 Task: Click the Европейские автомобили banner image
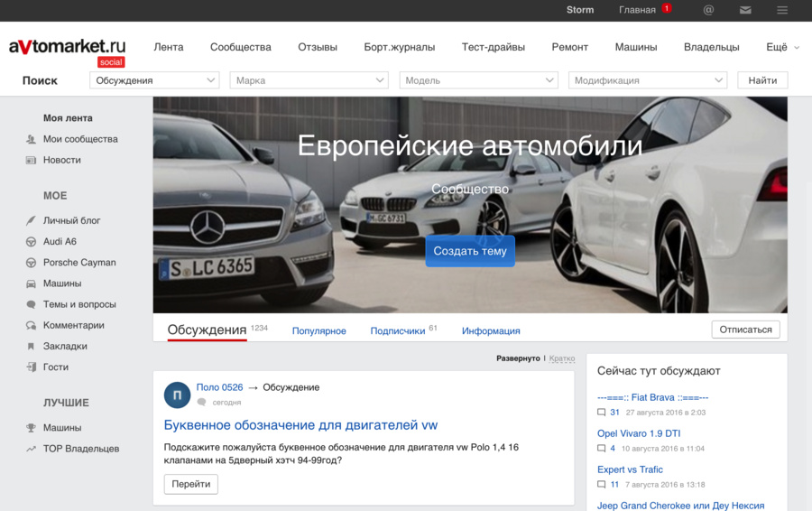point(470,205)
